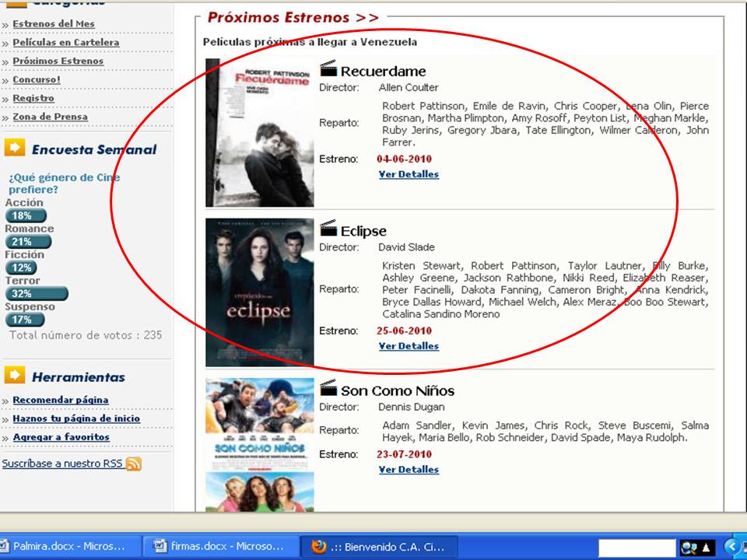This screenshot has height=560, width=747.
Task: Open the Son Como Niños poster
Action: [x=260, y=445]
